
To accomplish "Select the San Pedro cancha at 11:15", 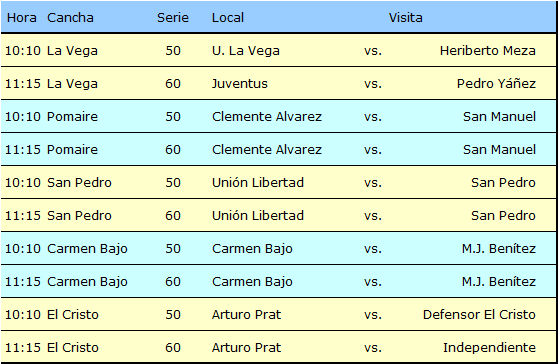I will tap(79, 216).
